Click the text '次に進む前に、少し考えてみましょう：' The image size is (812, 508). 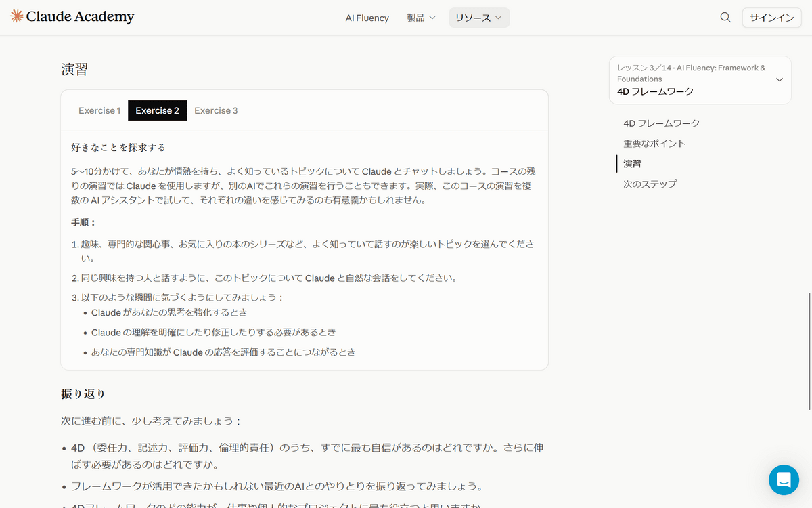152,421
